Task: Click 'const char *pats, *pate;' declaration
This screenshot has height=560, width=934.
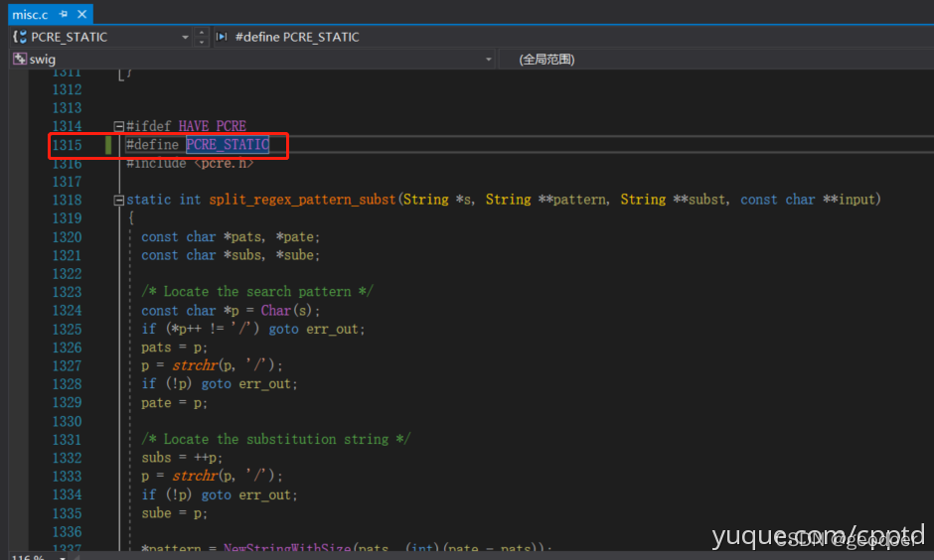Action: click(x=231, y=237)
